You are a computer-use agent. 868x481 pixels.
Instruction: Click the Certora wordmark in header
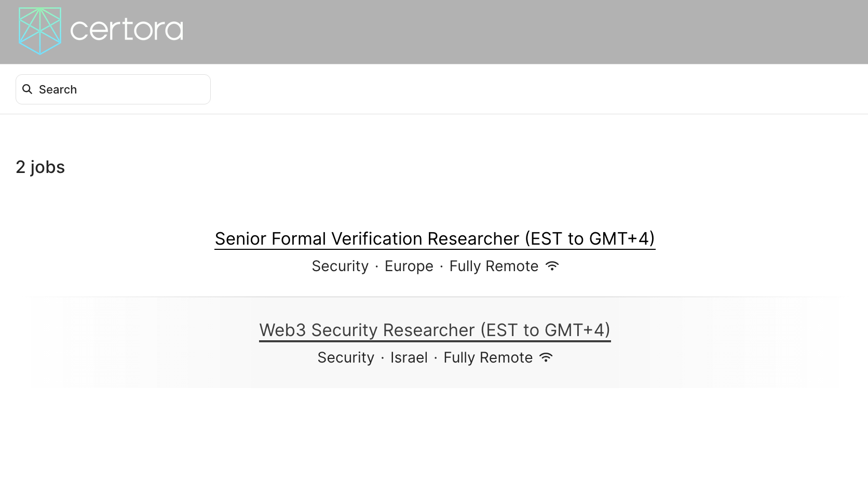[127, 30]
